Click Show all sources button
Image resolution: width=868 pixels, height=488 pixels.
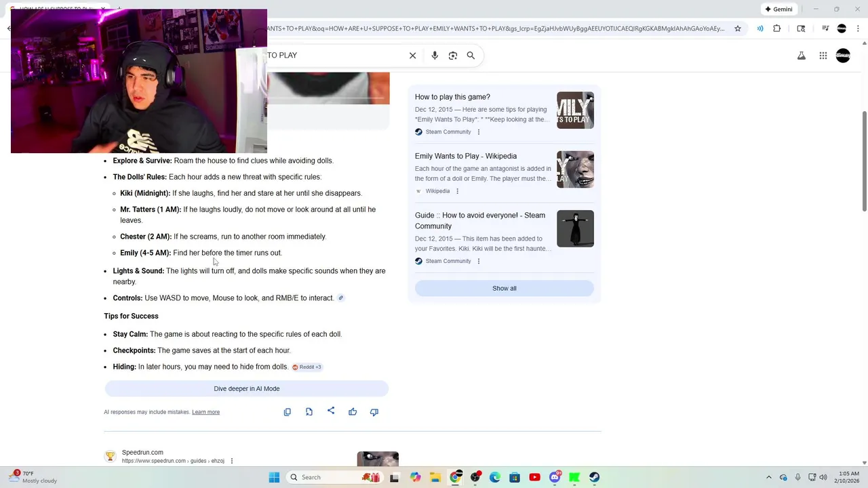pos(505,288)
